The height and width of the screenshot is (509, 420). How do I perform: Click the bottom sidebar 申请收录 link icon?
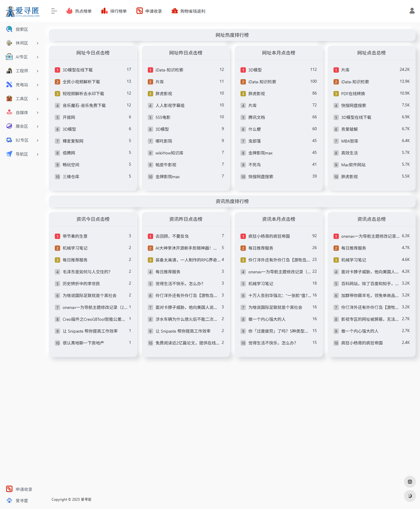pos(9,489)
